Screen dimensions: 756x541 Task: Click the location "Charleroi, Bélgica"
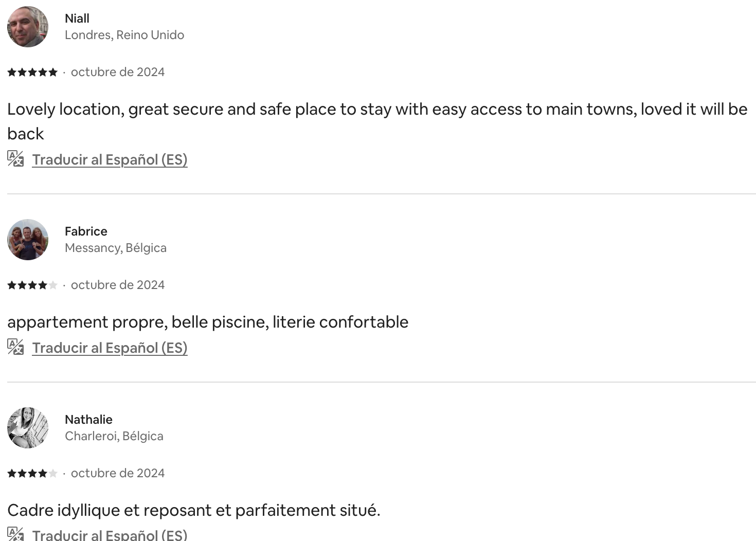pos(114,436)
